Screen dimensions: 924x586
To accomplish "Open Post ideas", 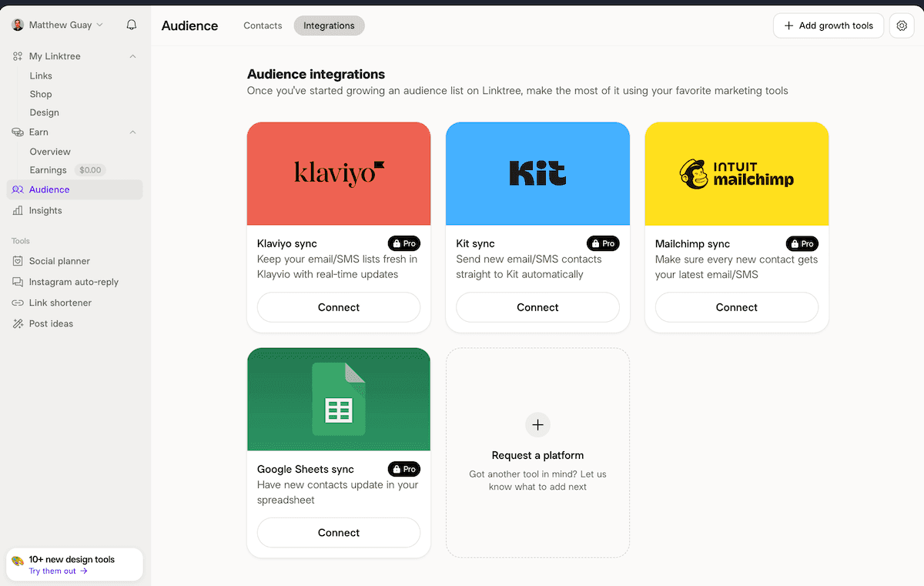I will coord(53,323).
